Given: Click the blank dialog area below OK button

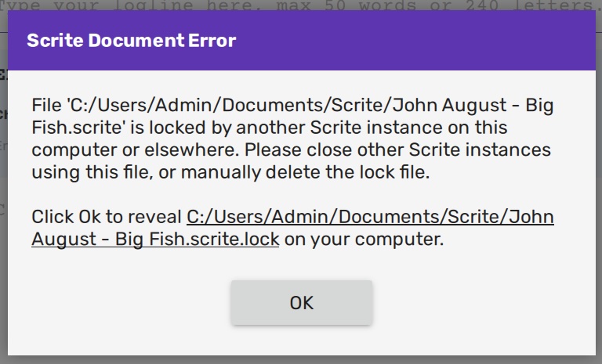Looking at the screenshot, I should coord(301,341).
